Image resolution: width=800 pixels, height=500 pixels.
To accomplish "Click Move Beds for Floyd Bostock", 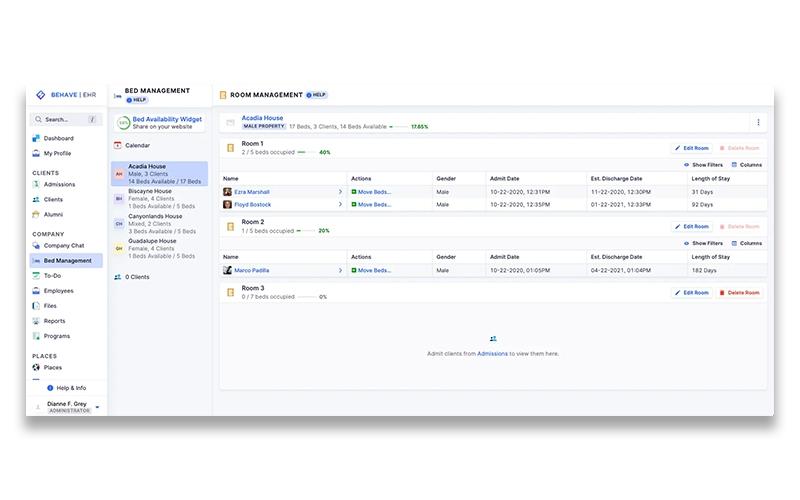I will pyautogui.click(x=371, y=204).
